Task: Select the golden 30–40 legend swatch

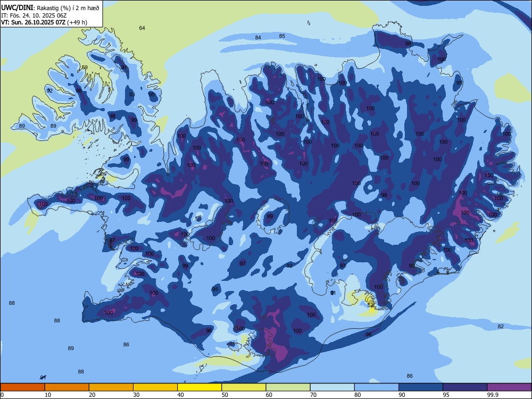Action: 155,387
